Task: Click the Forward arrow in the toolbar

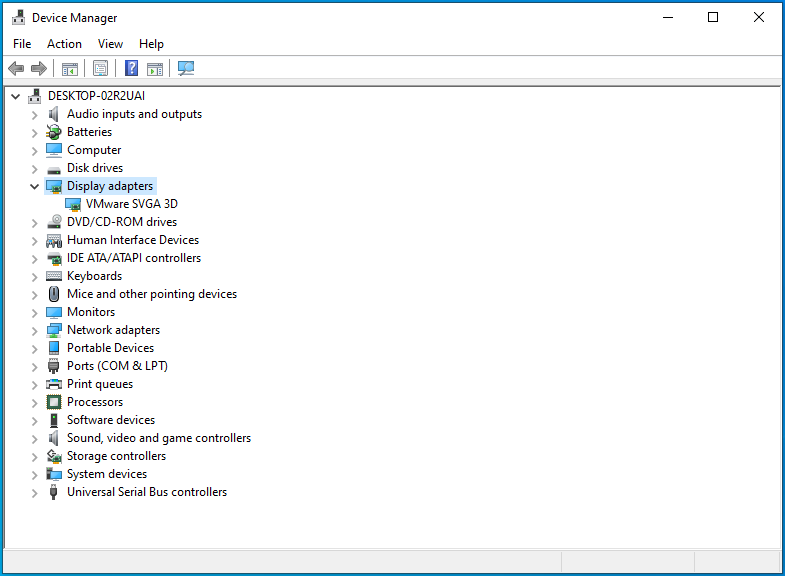Action: 39,68
